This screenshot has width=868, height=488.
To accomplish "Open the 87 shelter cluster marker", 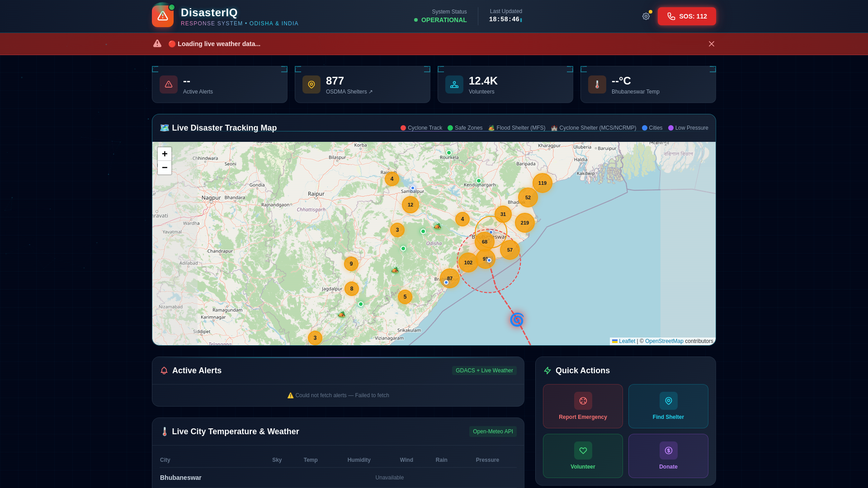I will click(x=450, y=278).
